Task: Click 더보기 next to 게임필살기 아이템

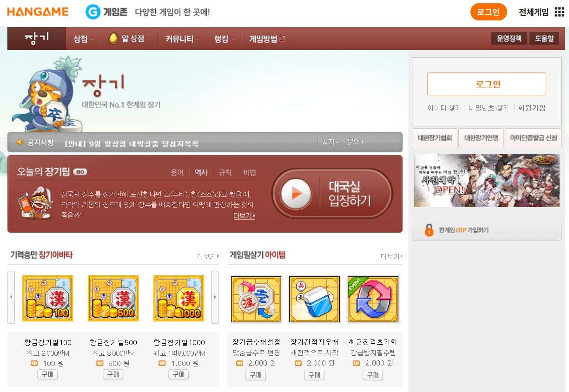Action: coord(391,256)
